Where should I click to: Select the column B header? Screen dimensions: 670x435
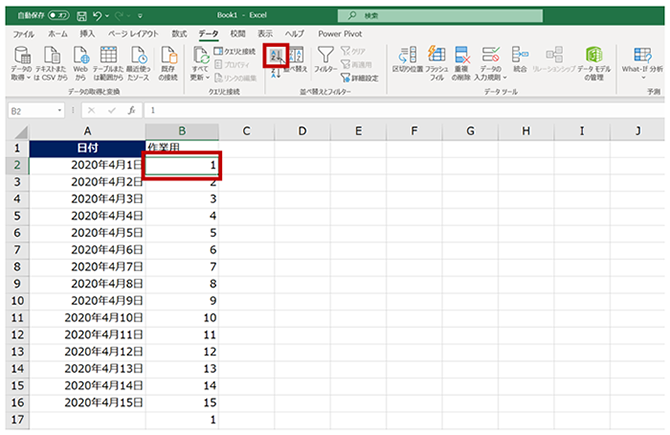182,130
